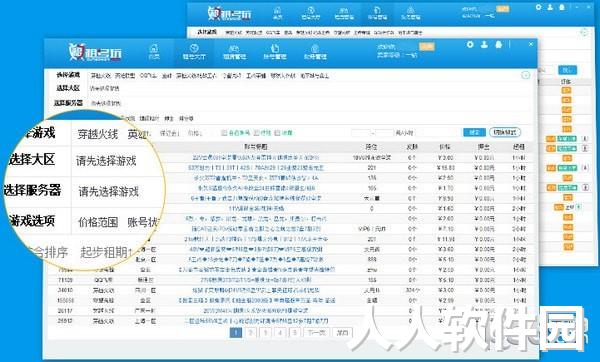Open settings gear in front window header
600x362 pixels.
click(470, 44)
